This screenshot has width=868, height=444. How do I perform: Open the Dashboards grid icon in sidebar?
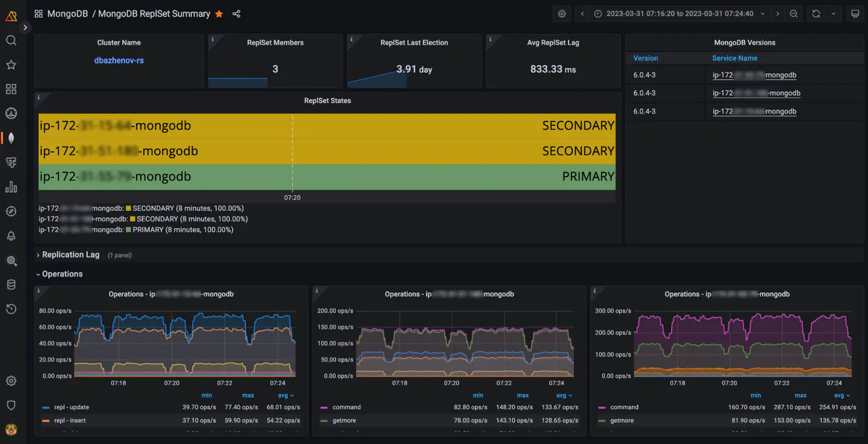(x=11, y=89)
